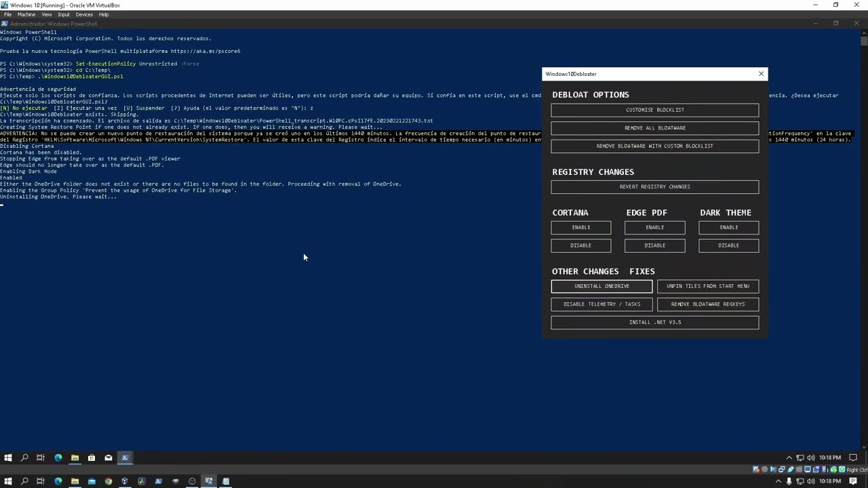This screenshot has height=488, width=868.
Task: Open Task View in guest VM taskbar
Action: (x=41, y=457)
